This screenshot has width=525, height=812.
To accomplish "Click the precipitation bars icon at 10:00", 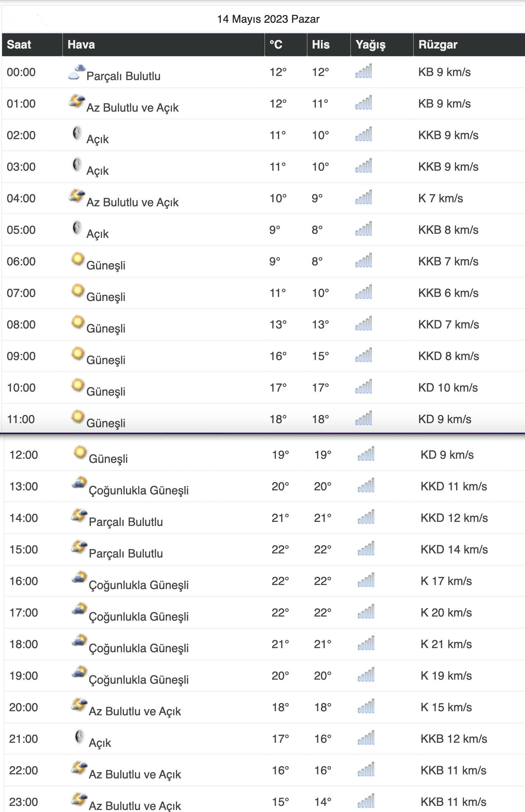I will click(x=364, y=387).
